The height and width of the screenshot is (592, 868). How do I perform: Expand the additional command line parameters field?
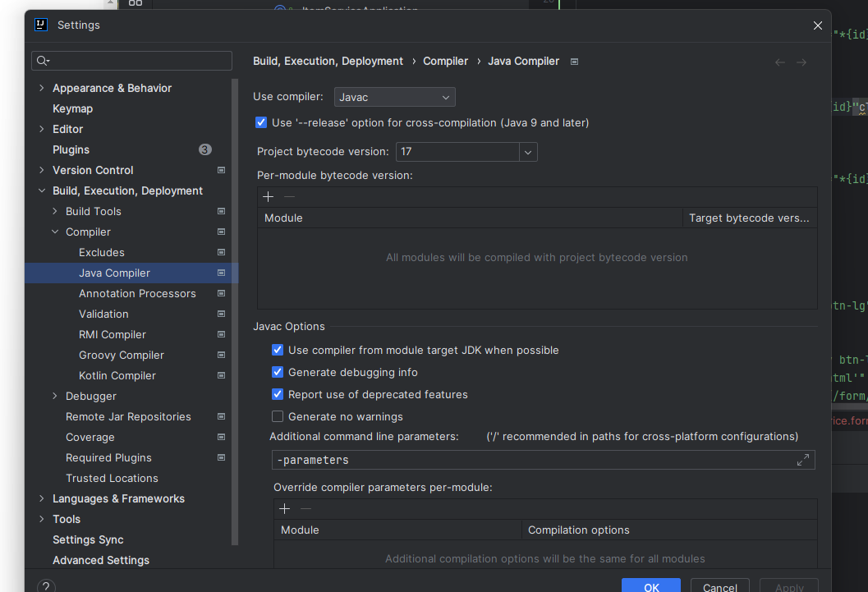(802, 460)
